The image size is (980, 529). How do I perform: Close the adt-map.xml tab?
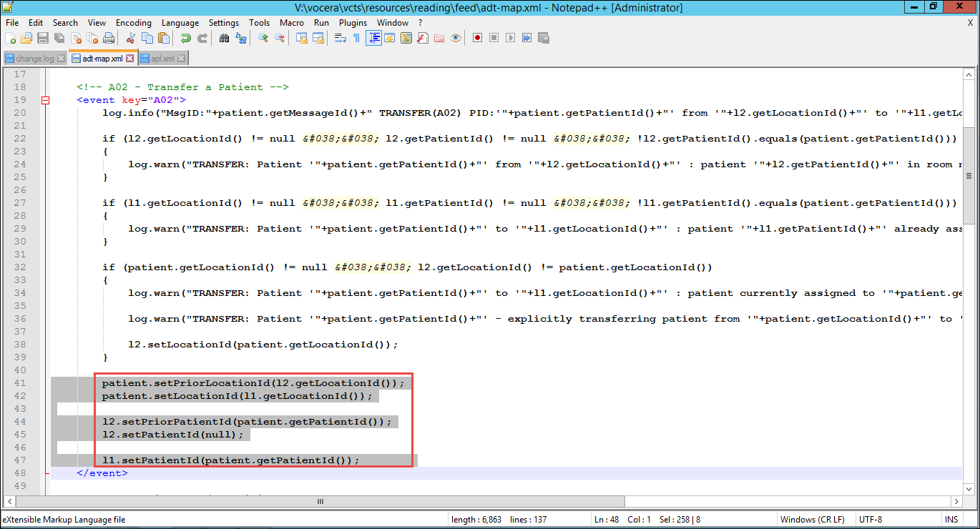point(129,59)
